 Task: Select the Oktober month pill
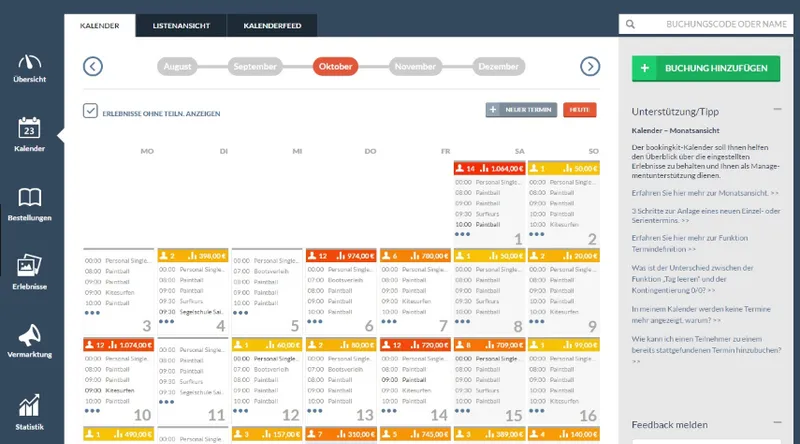pos(335,66)
